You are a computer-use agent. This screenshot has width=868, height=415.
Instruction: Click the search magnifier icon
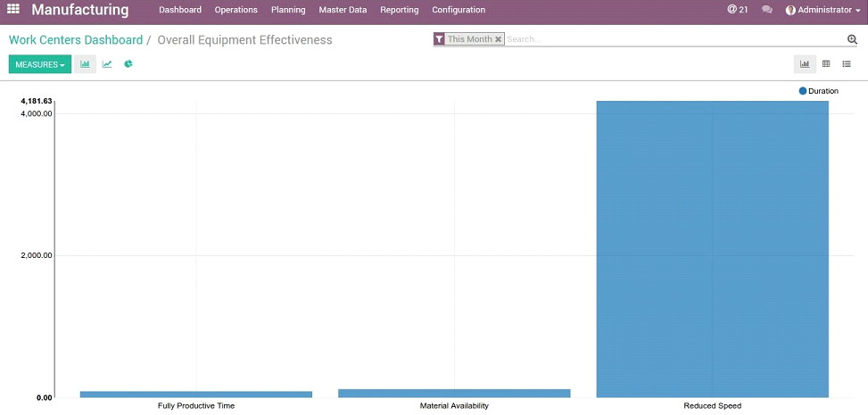click(852, 39)
